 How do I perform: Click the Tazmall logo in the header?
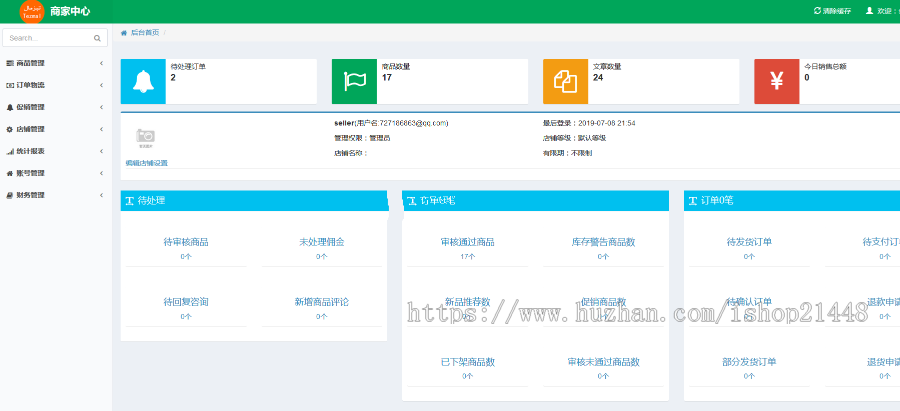(x=32, y=11)
